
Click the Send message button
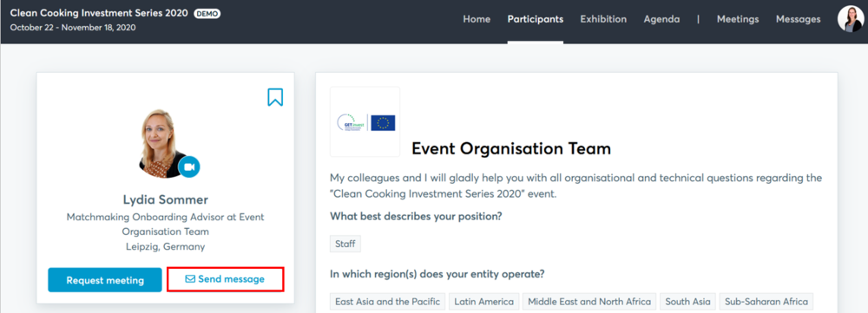click(x=226, y=279)
